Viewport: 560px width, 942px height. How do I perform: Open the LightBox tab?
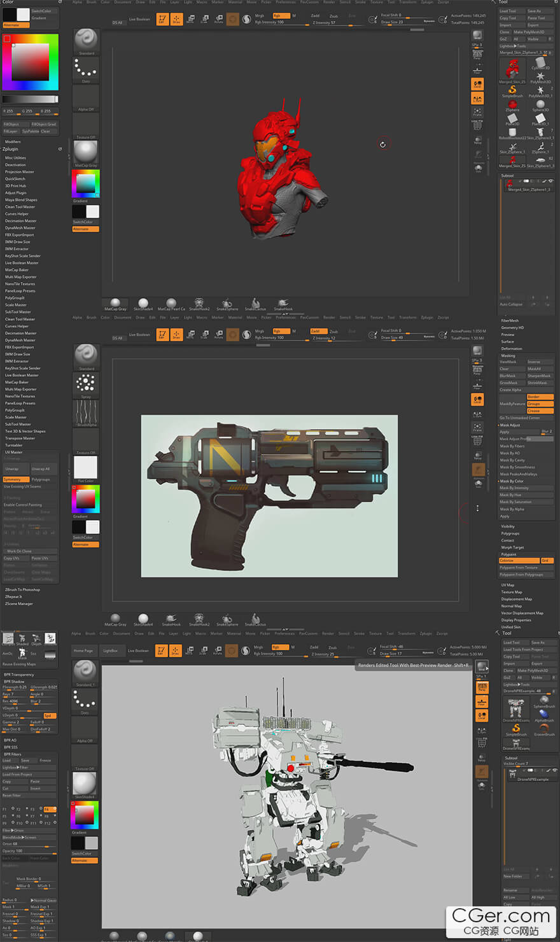[x=110, y=650]
